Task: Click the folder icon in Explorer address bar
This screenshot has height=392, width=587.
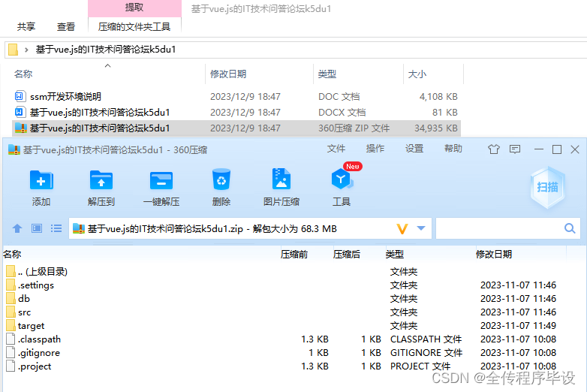Action: coord(13,50)
